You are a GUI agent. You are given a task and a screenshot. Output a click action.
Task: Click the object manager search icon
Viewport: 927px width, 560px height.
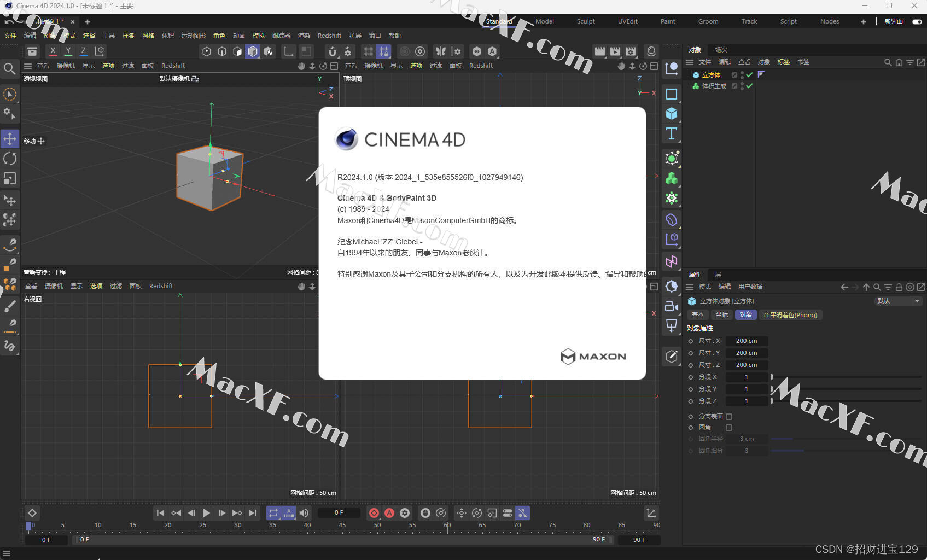click(x=888, y=62)
